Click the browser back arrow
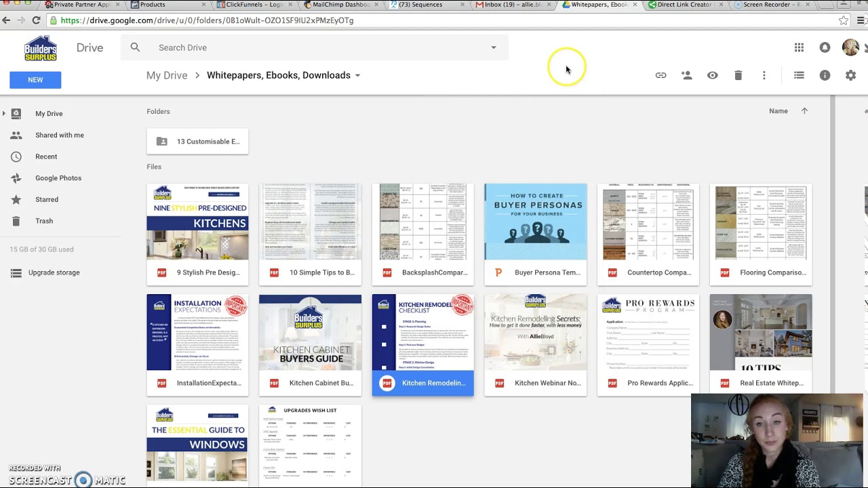The image size is (868, 488). tap(6, 20)
